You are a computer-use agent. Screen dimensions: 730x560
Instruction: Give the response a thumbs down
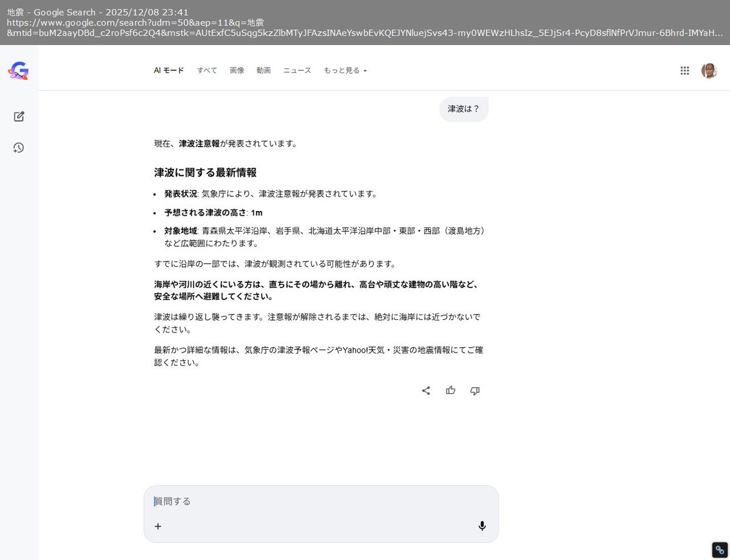click(475, 391)
